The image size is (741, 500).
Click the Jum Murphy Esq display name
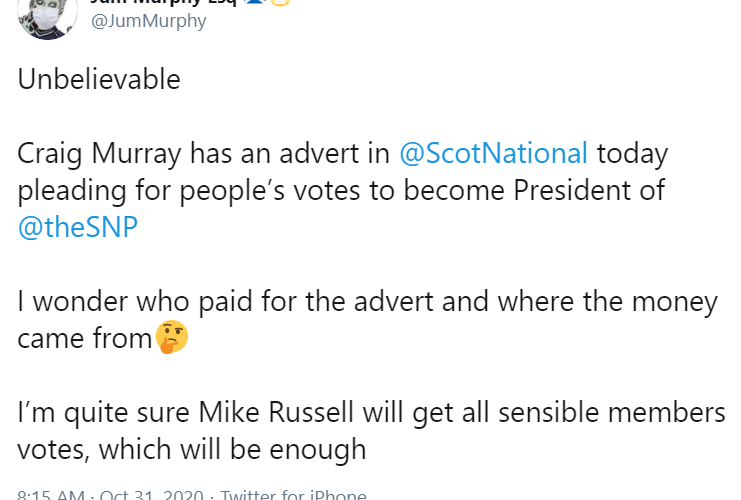[x=150, y=3]
